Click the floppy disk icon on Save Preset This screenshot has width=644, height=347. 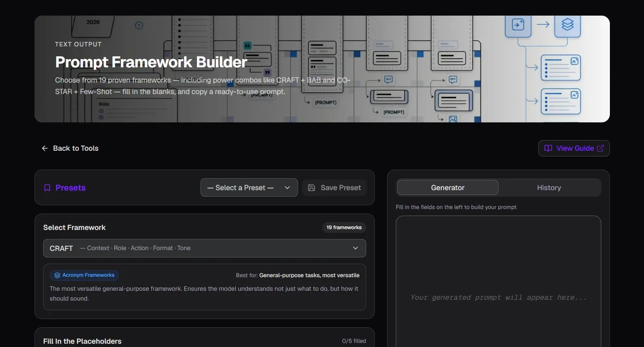click(x=312, y=188)
